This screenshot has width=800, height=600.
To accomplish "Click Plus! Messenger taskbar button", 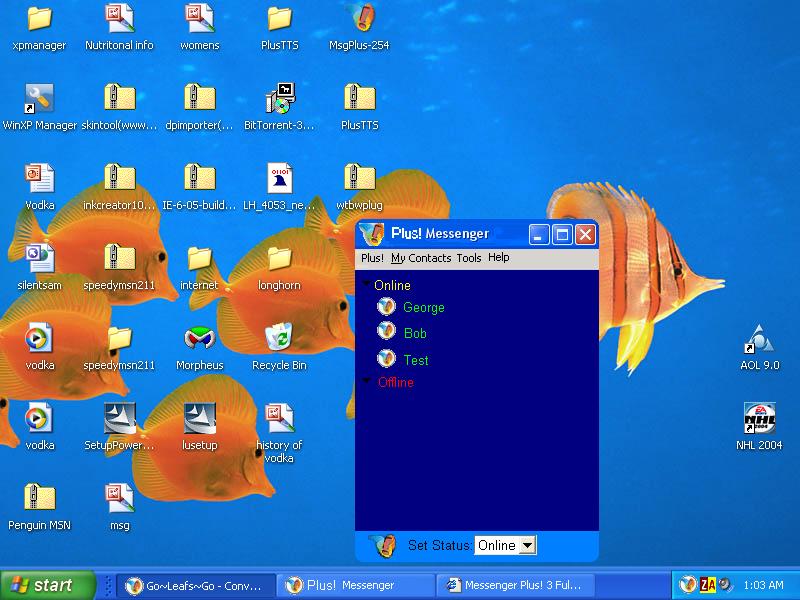I will (356, 586).
